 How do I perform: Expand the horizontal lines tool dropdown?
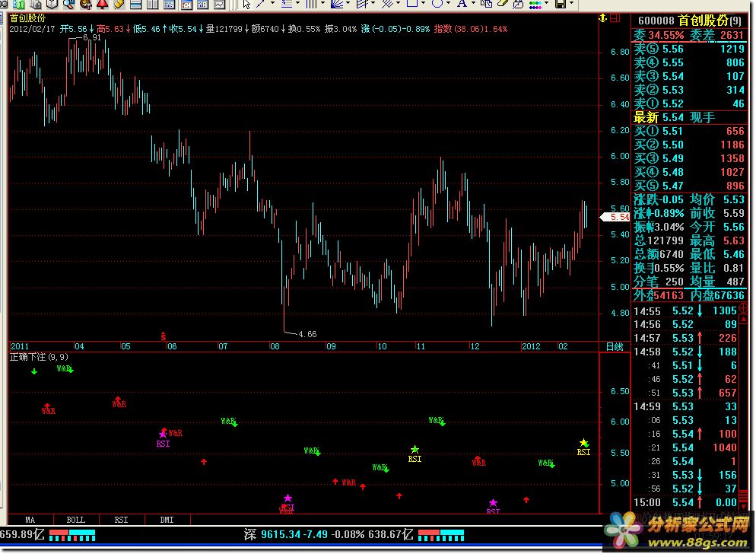(x=297, y=3)
